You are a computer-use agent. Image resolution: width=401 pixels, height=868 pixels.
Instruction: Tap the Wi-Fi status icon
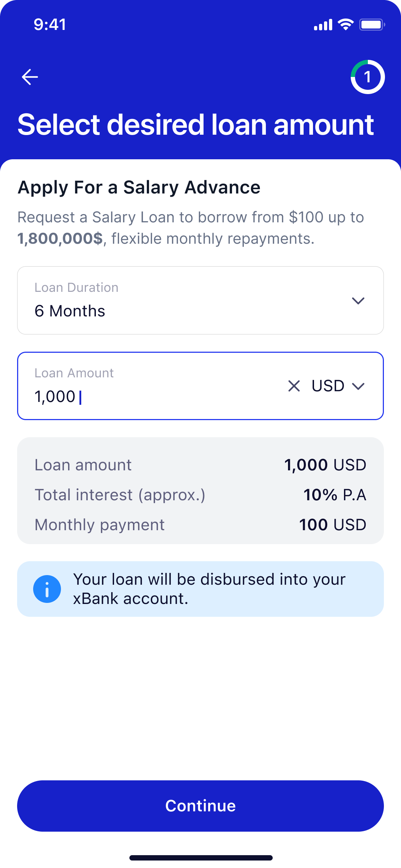345,25
